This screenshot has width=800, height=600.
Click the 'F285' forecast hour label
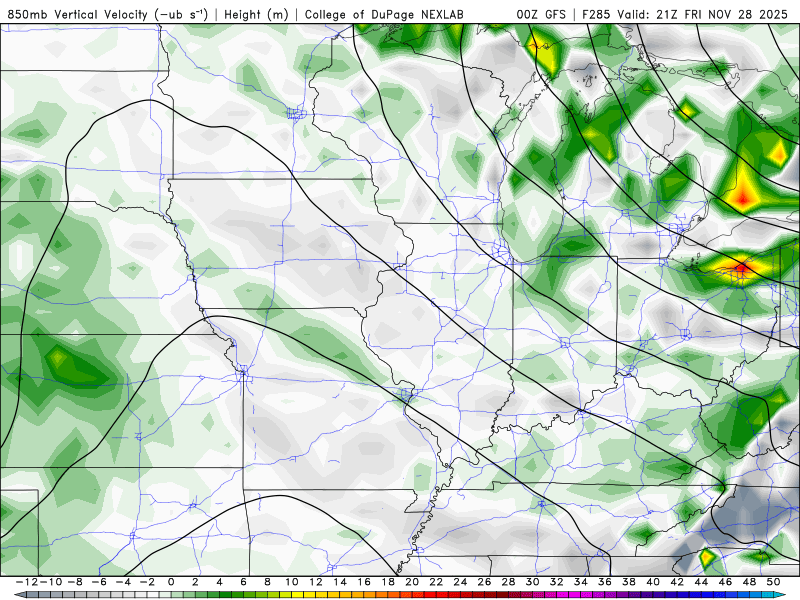coord(596,14)
